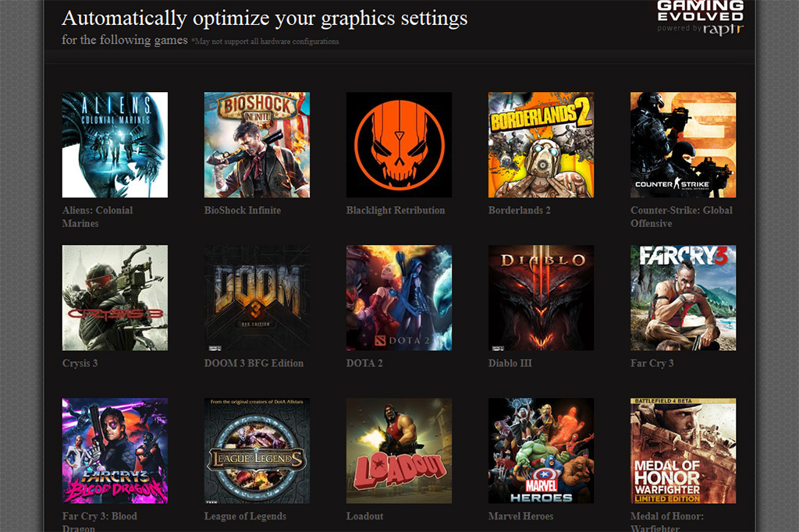Click the Crysis 3 cover image
This screenshot has height=532, width=799.
pos(115,298)
